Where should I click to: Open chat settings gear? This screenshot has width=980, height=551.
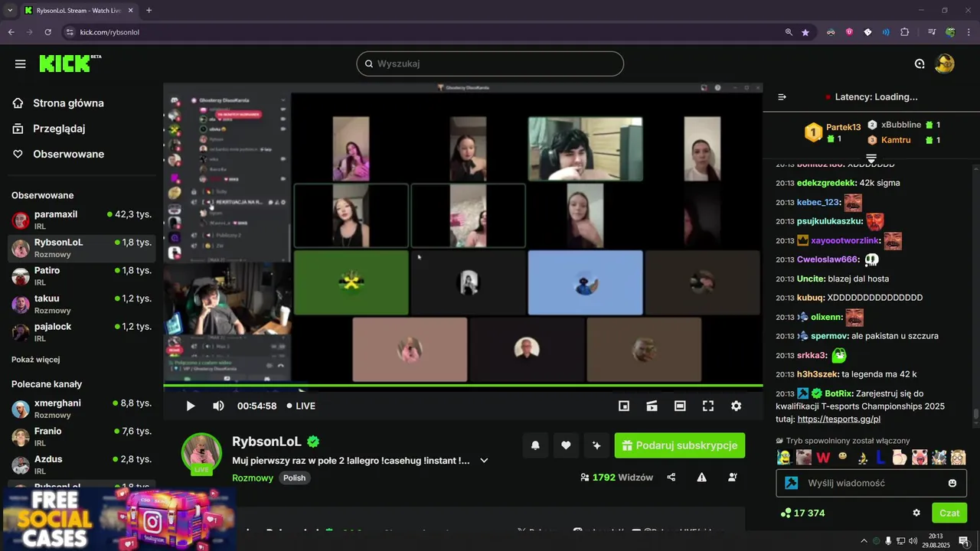(916, 513)
